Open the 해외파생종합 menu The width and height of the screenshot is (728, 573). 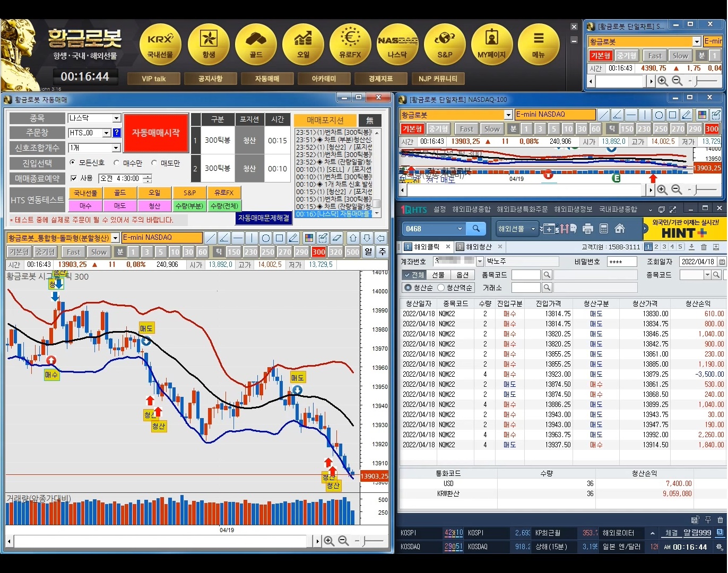[x=471, y=210]
